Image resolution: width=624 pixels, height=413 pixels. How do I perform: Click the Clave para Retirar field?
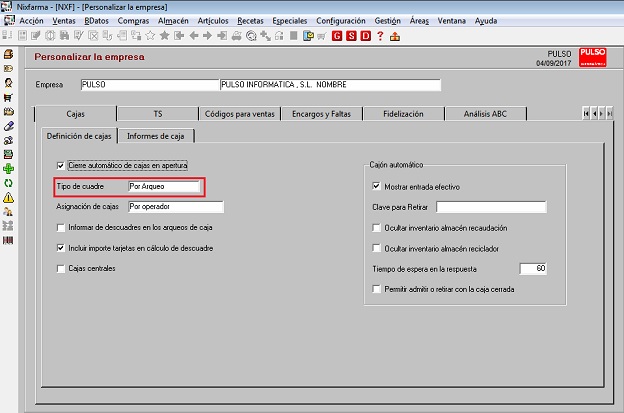491,207
